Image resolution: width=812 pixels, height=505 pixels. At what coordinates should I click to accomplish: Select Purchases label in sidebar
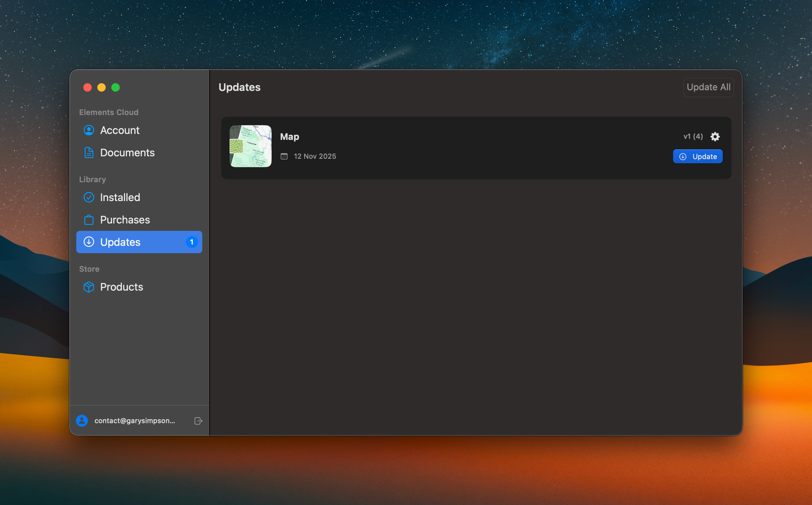(125, 220)
